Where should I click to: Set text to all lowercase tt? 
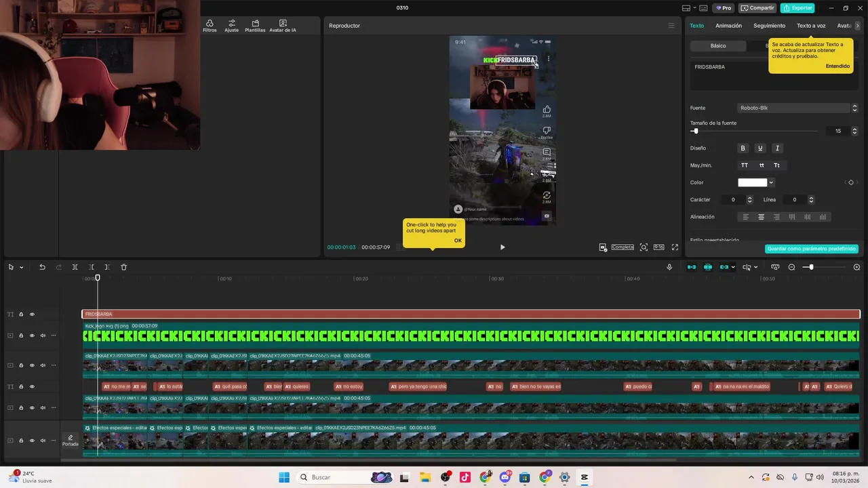pyautogui.click(x=762, y=165)
